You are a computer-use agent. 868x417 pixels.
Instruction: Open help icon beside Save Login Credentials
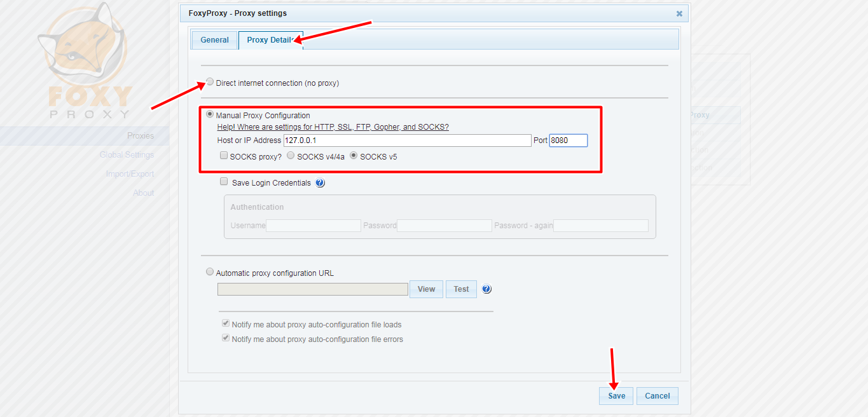(x=320, y=182)
